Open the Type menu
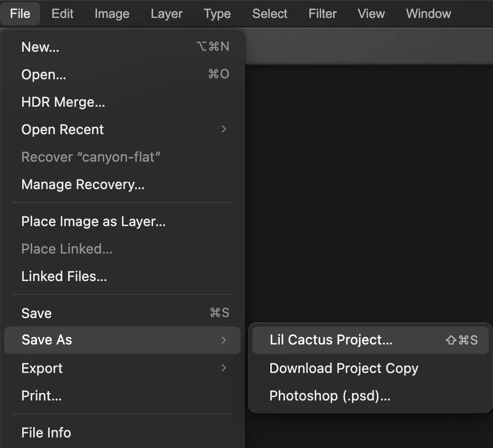Viewport: 493px width, 448px height. point(217,14)
